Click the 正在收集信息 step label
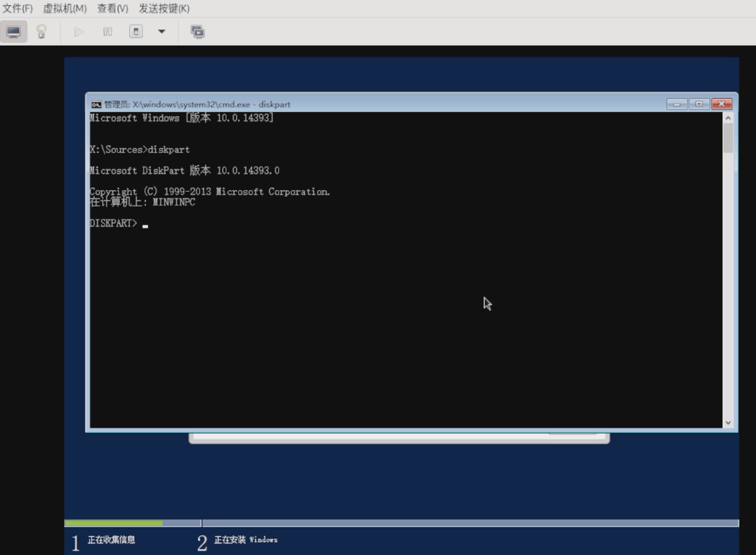Screen dimensions: 756x555 pos(111,540)
